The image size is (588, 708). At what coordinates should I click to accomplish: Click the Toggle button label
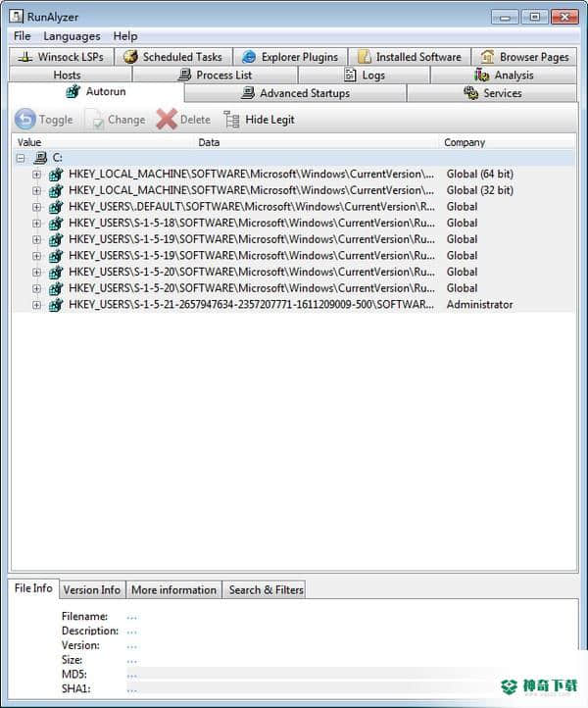(56, 120)
